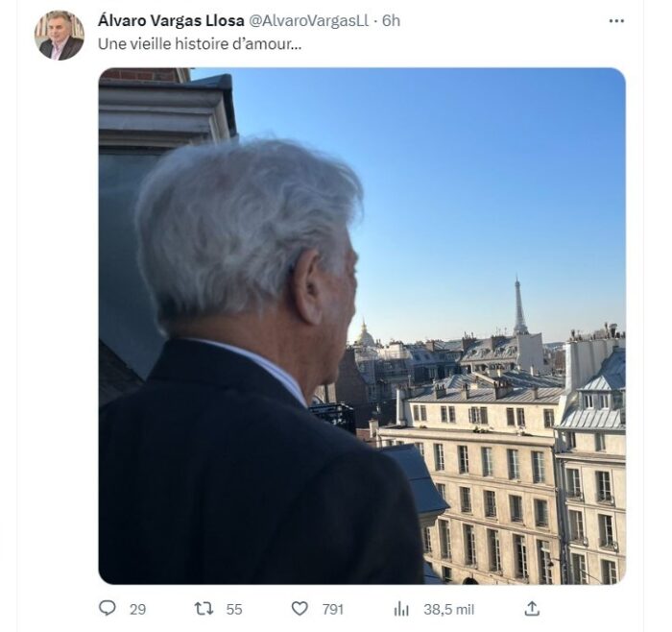672x632 pixels.
Task: Open Álvaro Vargas Llosa's profile avatar
Action: [60, 36]
